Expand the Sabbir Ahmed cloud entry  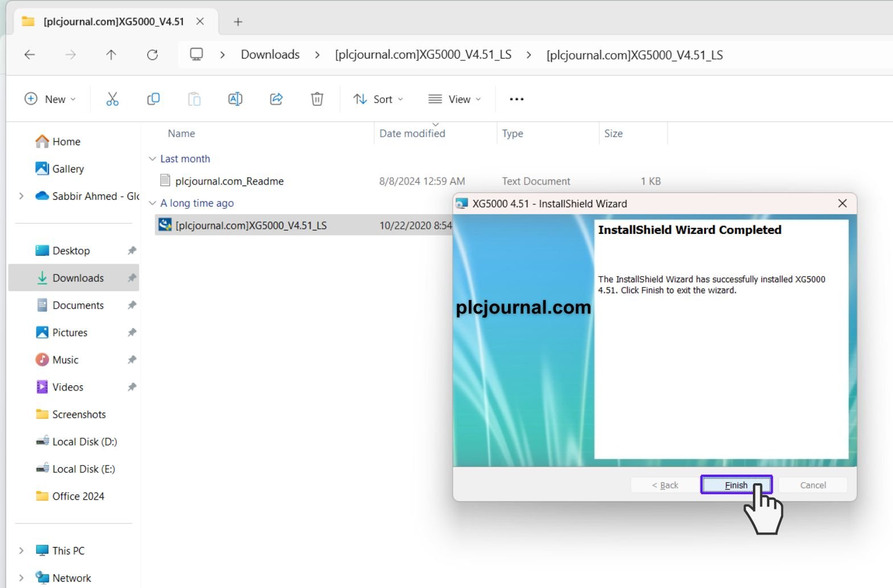click(21, 196)
